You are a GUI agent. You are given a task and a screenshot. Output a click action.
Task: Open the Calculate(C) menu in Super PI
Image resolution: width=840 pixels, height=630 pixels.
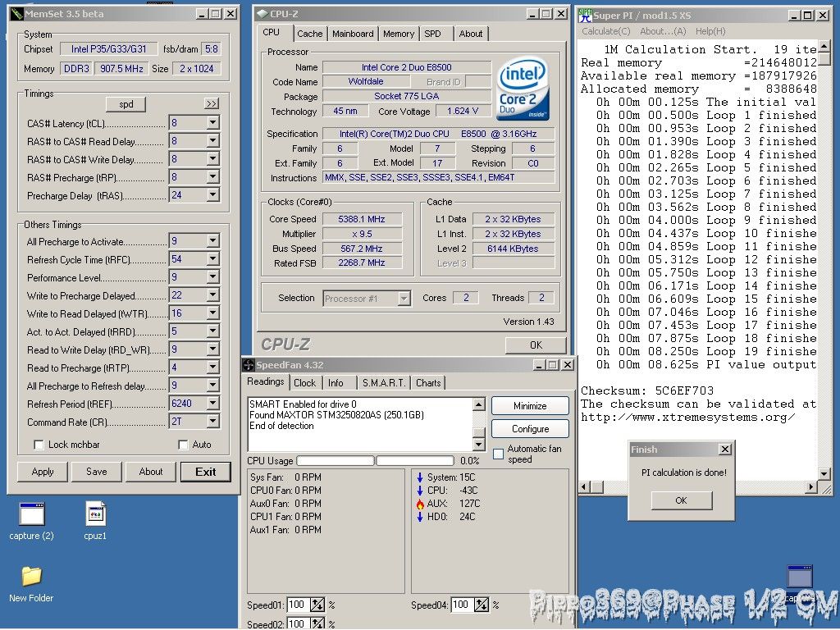tap(606, 31)
